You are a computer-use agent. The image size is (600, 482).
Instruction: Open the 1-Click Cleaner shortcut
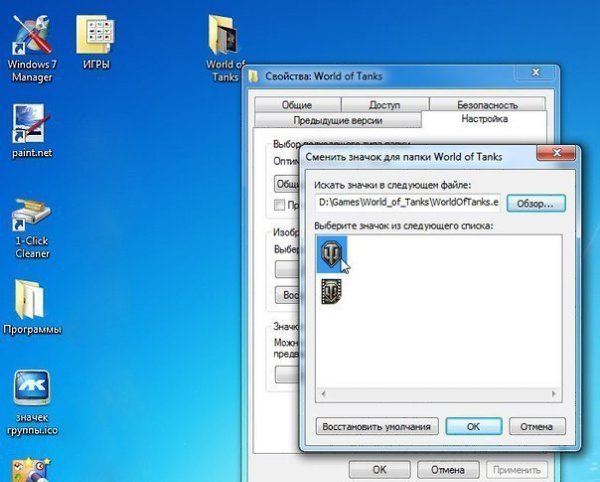point(32,228)
